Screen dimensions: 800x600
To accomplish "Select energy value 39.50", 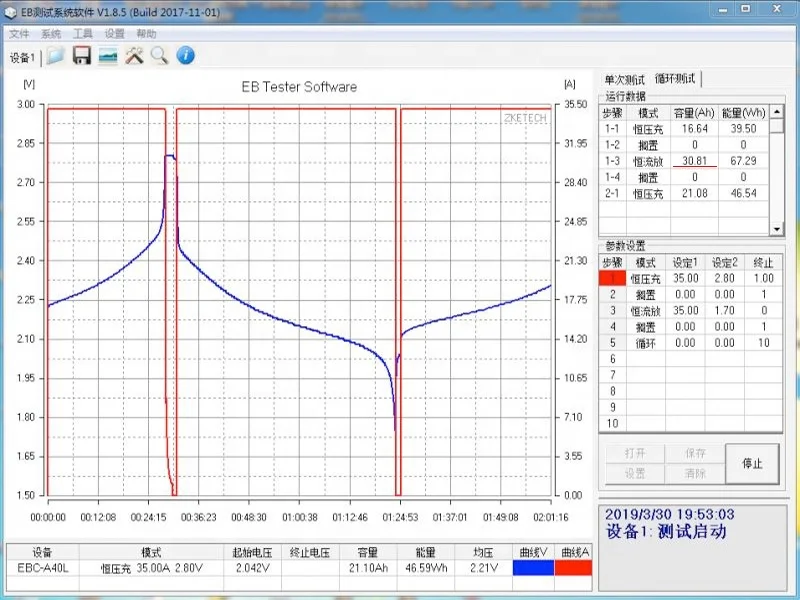I will (743, 129).
